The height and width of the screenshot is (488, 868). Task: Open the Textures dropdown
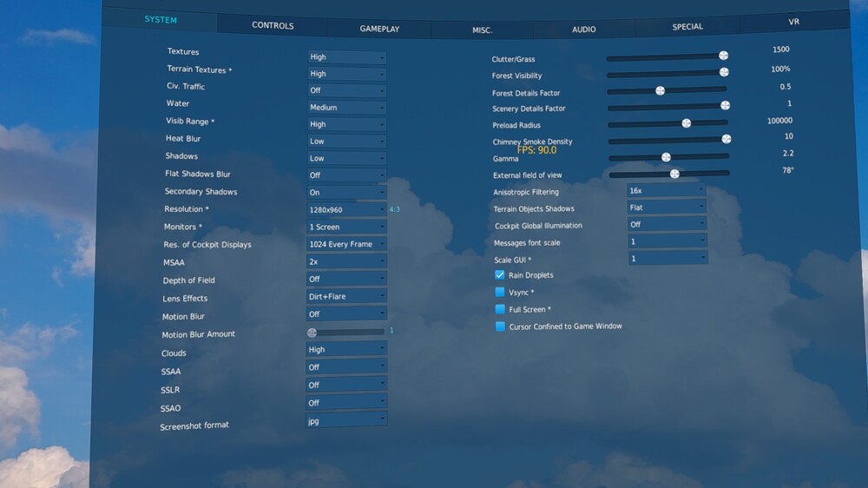(x=347, y=57)
